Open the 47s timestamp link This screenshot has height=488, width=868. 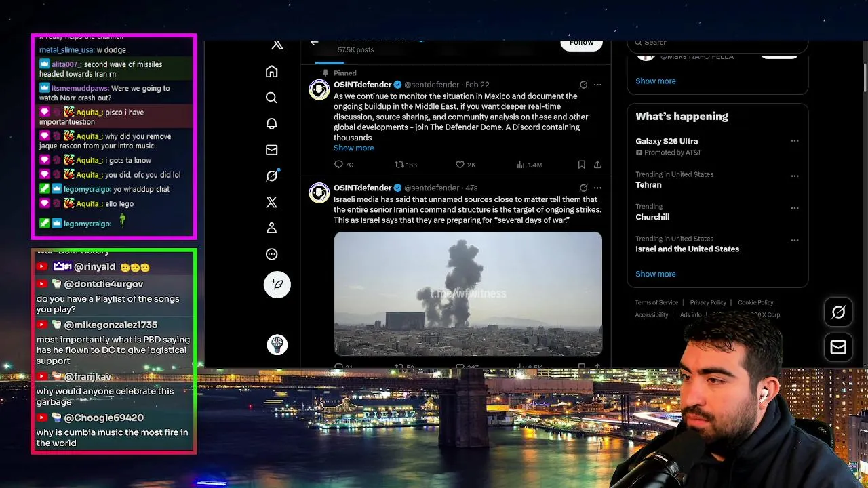pos(471,188)
